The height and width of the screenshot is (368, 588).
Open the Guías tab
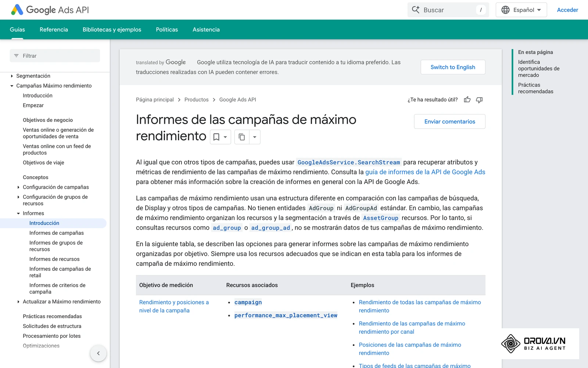pos(17,29)
